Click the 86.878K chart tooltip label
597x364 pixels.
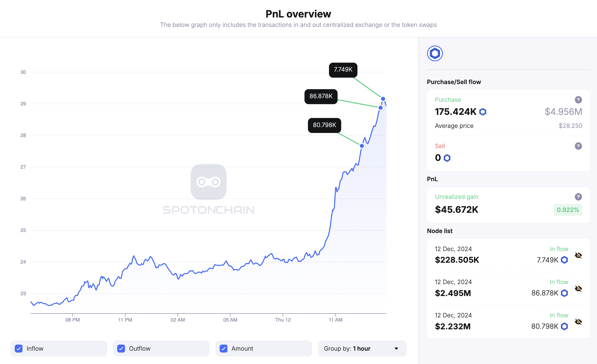[x=321, y=97]
